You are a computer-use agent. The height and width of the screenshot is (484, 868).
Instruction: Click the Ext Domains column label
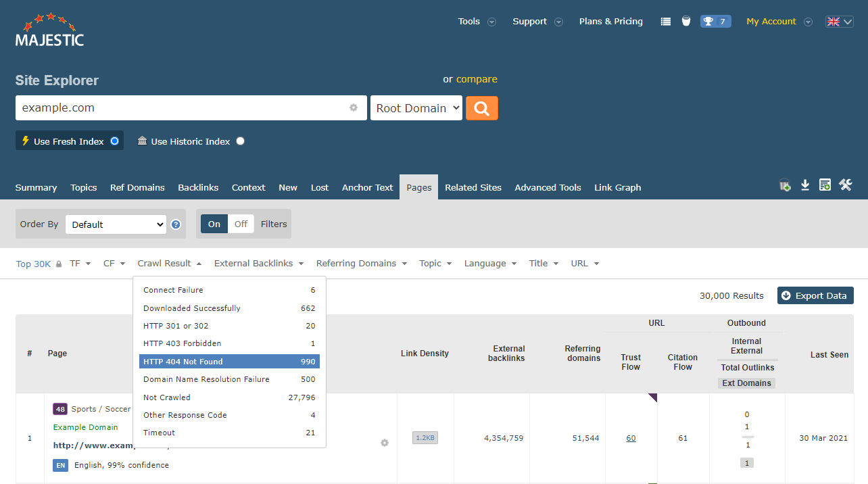tap(747, 383)
